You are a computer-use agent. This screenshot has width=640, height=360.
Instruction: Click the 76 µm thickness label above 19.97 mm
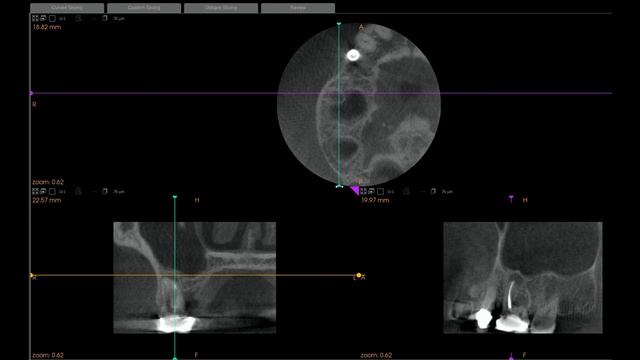click(x=447, y=192)
